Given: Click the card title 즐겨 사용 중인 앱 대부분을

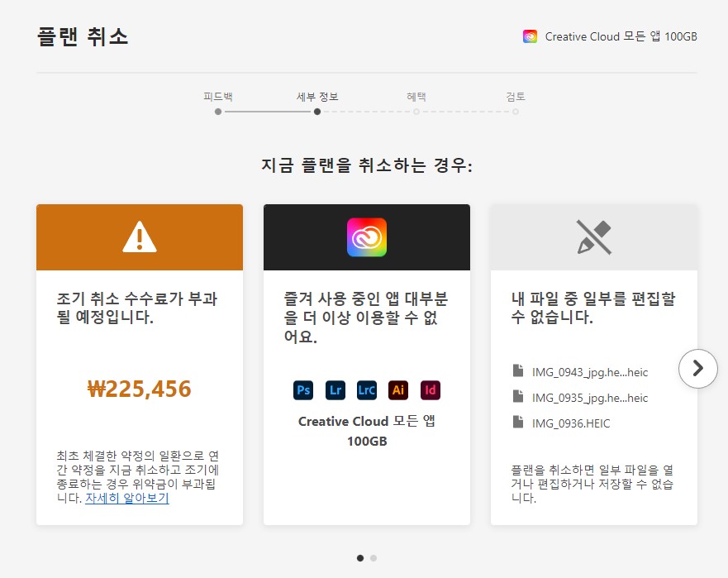Looking at the screenshot, I should 366,318.
